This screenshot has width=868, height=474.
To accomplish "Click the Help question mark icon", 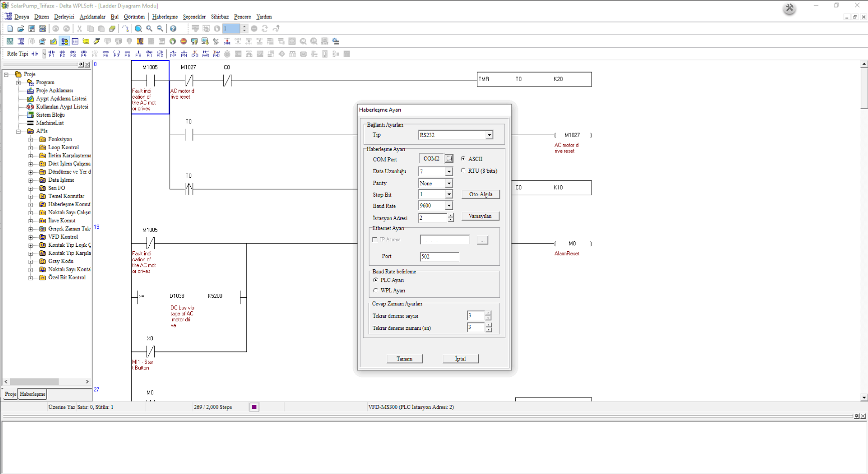I will 173,29.
